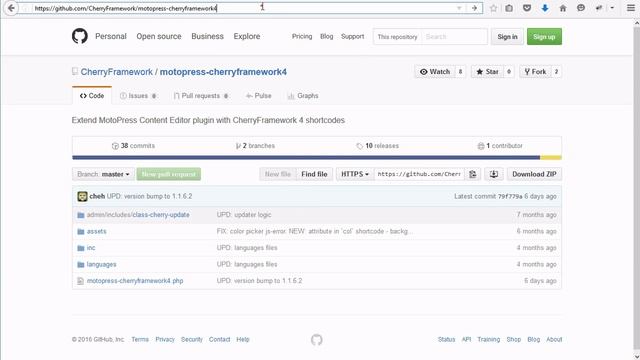
Task: Open the inc folder
Action: click(91, 248)
